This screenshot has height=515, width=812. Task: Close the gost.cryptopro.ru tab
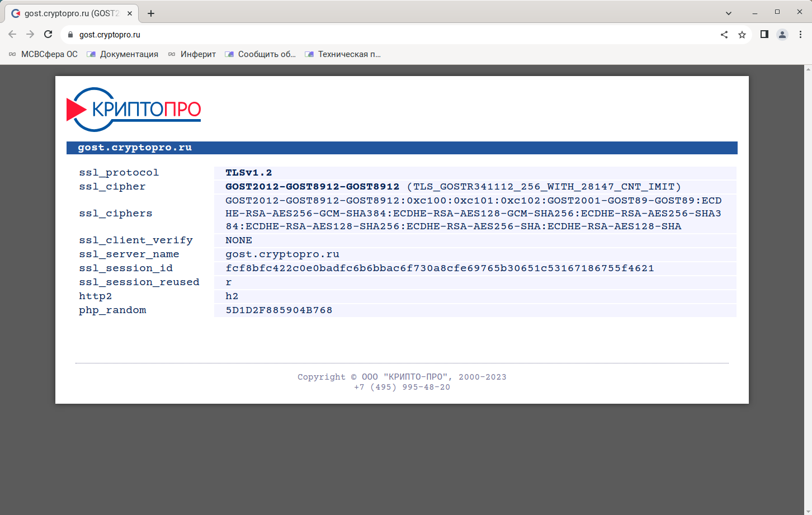(x=130, y=13)
